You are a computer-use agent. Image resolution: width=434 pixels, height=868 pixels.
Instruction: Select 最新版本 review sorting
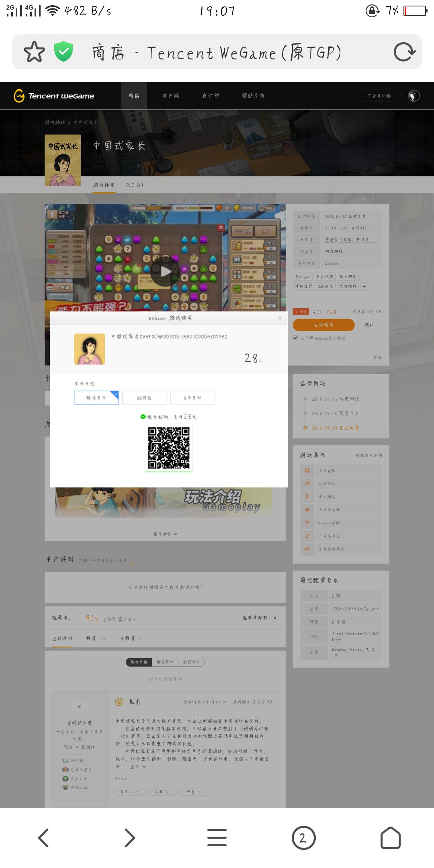tap(191, 662)
